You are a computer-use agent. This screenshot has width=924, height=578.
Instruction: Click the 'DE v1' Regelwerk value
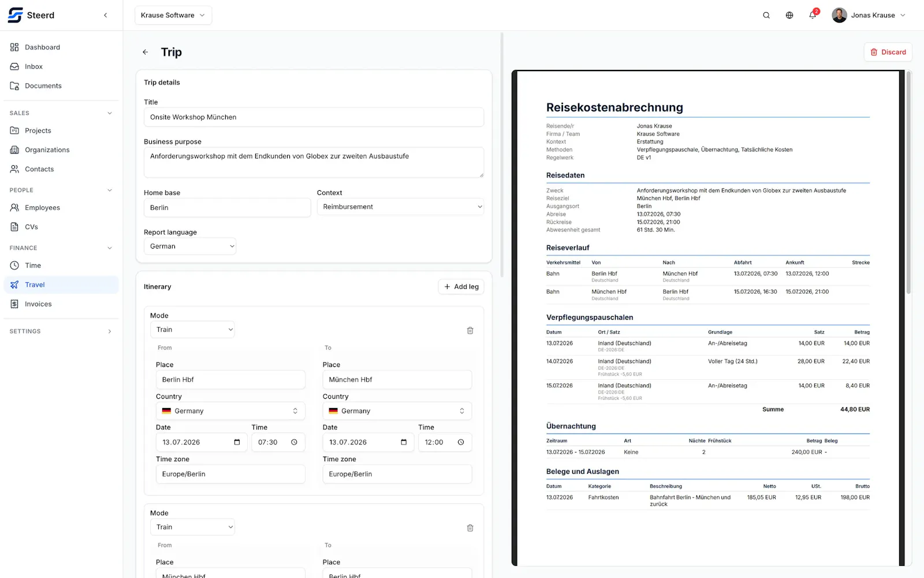(644, 157)
